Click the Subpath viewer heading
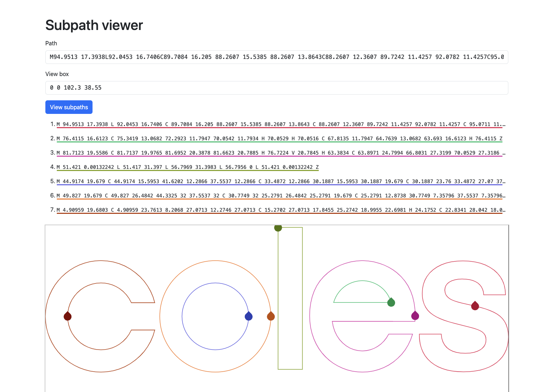Viewport: 553px width, 392px height. point(94,25)
